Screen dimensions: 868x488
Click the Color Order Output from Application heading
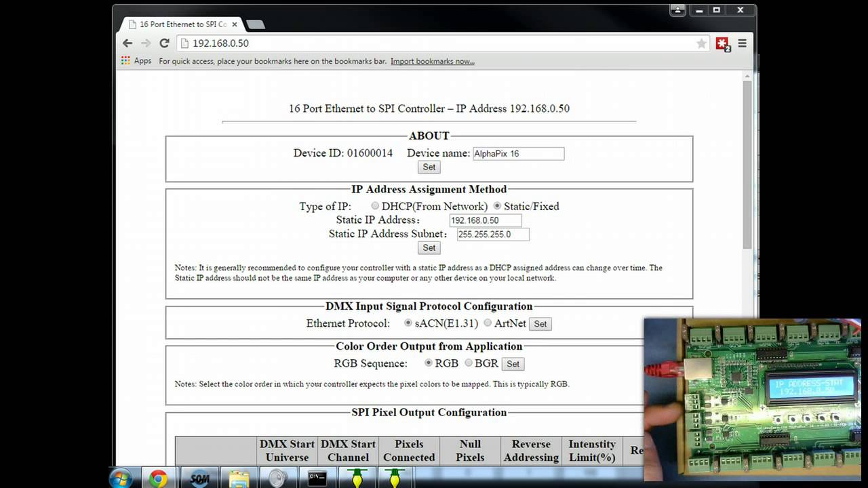[429, 346]
